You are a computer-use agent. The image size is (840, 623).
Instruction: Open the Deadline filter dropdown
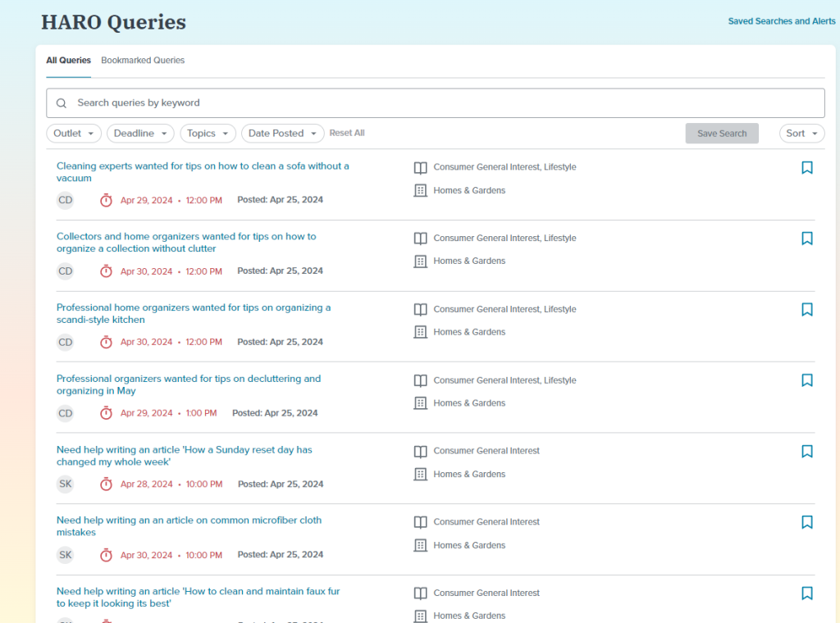click(x=140, y=134)
